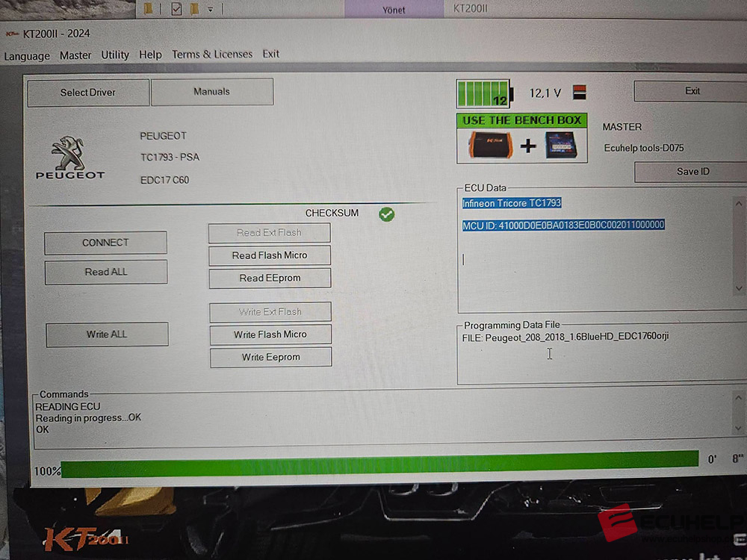Click Read Flash Micro button
Screen dimensions: 747x560
click(x=270, y=255)
